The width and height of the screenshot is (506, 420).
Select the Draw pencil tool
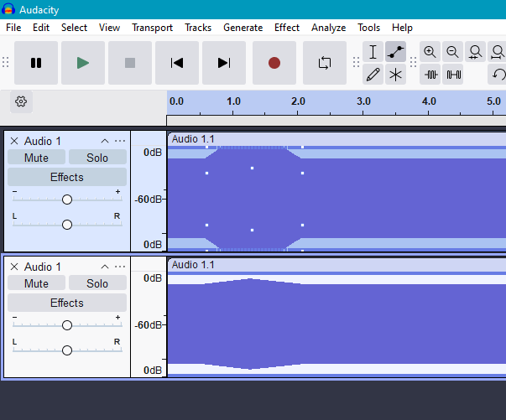click(373, 75)
